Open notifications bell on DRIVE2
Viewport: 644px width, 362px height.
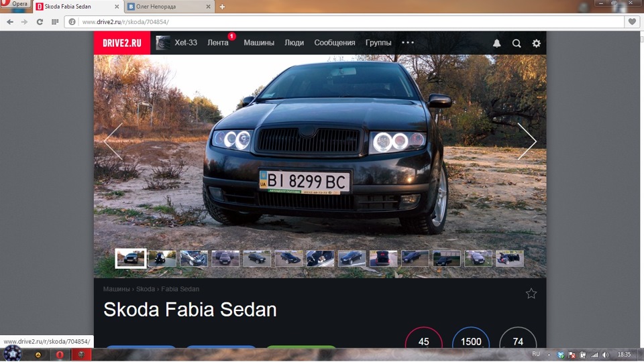[x=497, y=43]
